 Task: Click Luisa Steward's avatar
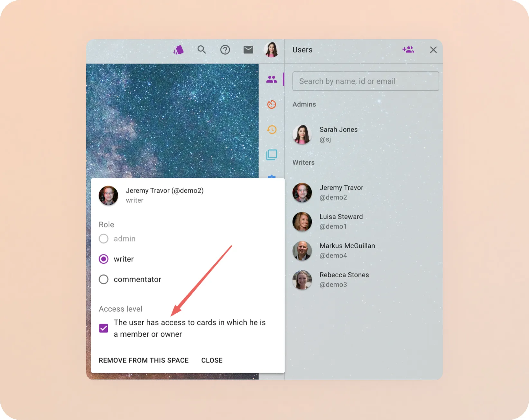coord(302,221)
